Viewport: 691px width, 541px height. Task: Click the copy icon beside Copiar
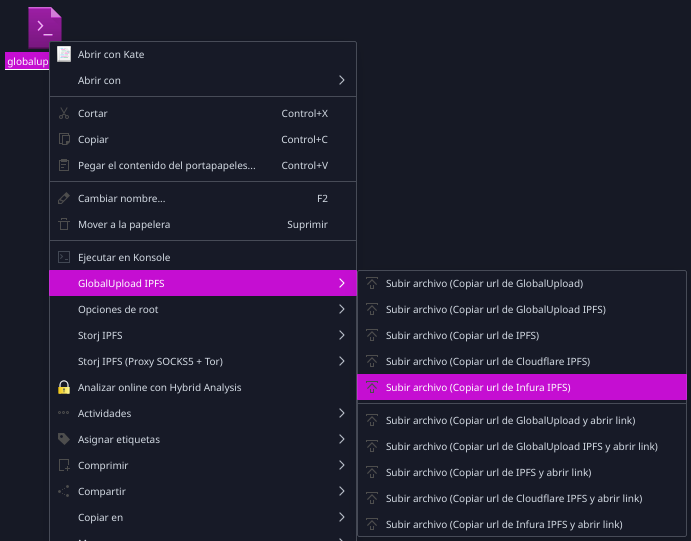(x=64, y=139)
